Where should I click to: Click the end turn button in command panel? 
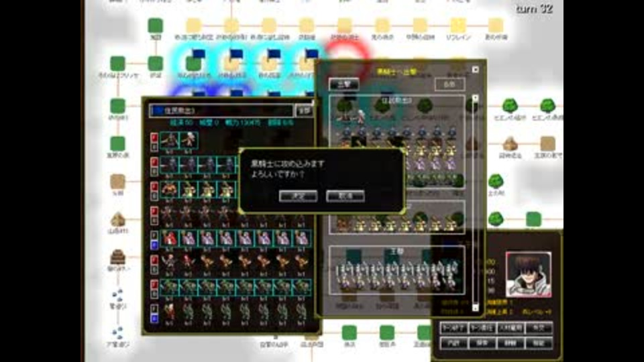453,328
